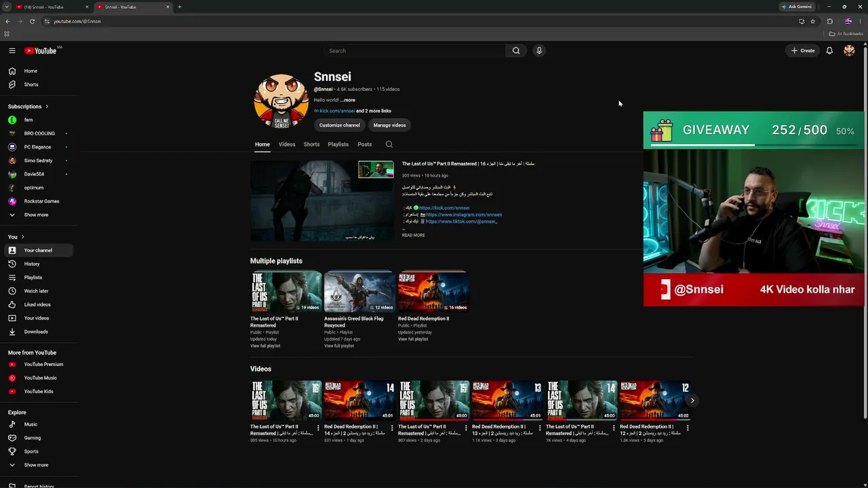Expand Show more under Subscriptions
The height and width of the screenshot is (488, 868).
tap(38, 215)
